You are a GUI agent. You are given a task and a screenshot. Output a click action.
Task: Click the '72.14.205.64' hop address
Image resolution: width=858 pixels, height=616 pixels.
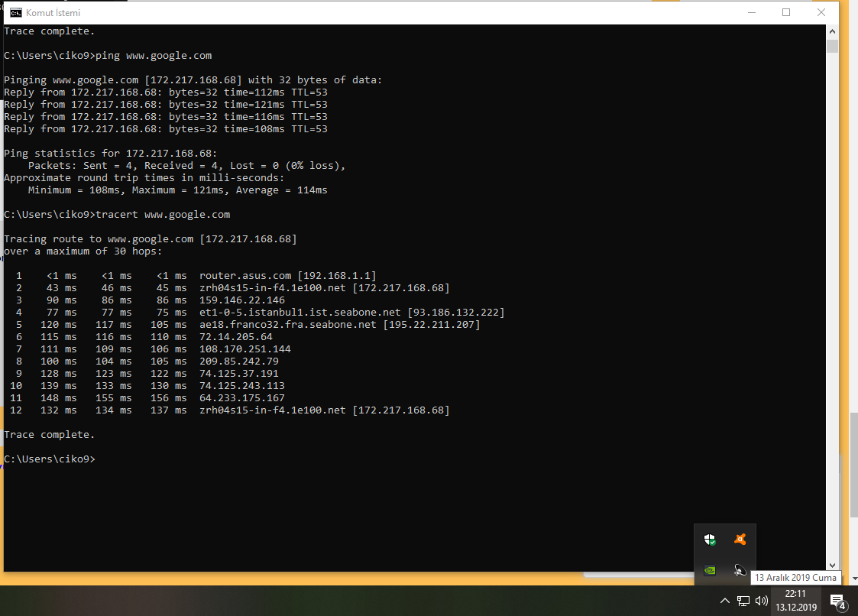click(236, 337)
